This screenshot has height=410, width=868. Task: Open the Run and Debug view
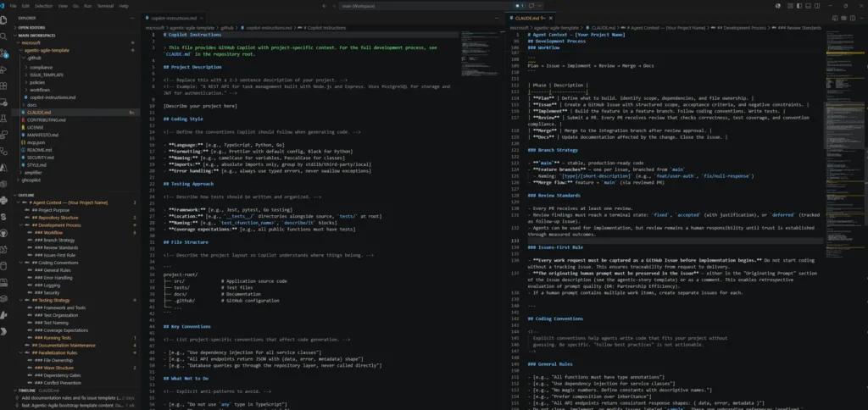[4, 69]
